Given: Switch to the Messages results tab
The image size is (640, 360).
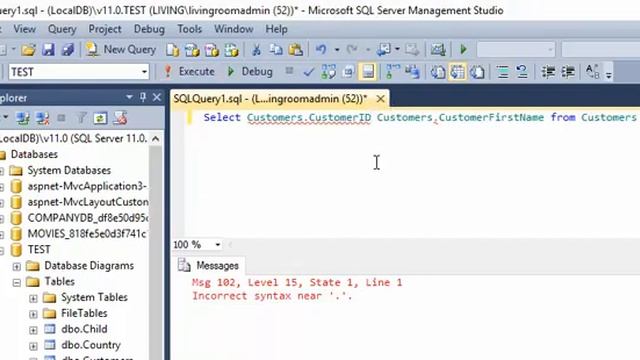Looking at the screenshot, I should coord(209,266).
